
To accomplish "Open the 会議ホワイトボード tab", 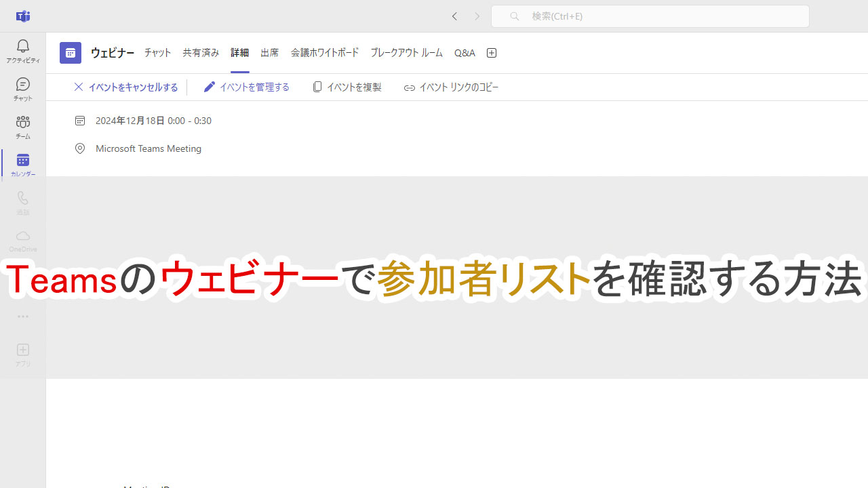I will tap(324, 52).
